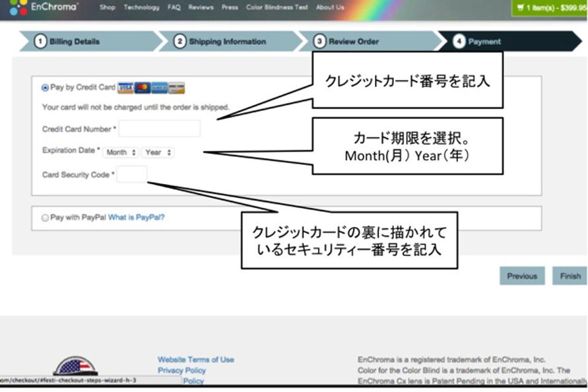Focus the Credit Card Number field
588x392 pixels.
coord(159,129)
